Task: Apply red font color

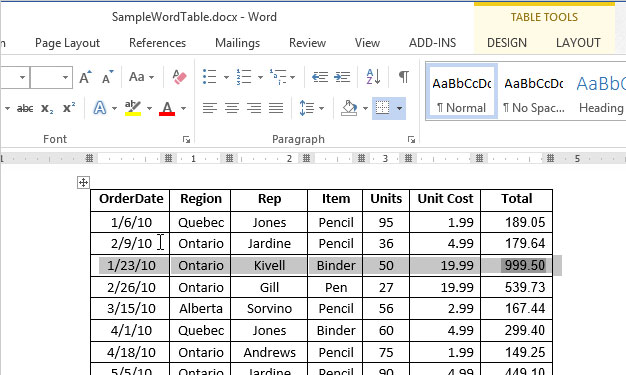Action: click(167, 108)
